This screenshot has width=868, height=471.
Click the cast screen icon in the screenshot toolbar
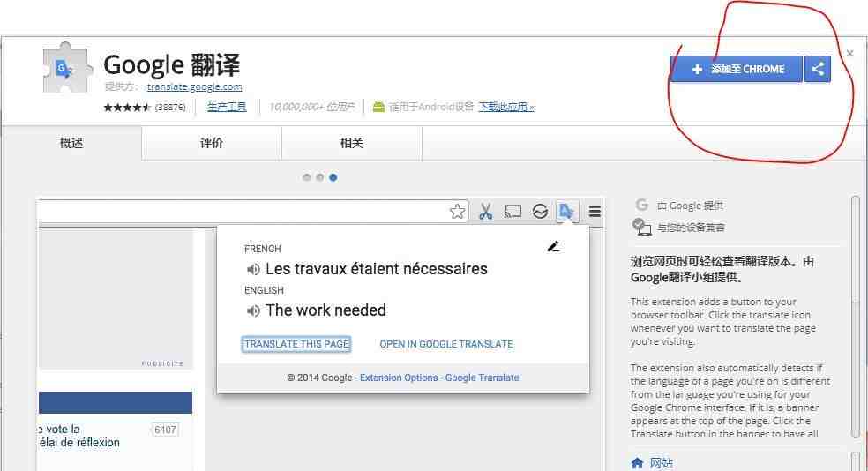coord(513,212)
